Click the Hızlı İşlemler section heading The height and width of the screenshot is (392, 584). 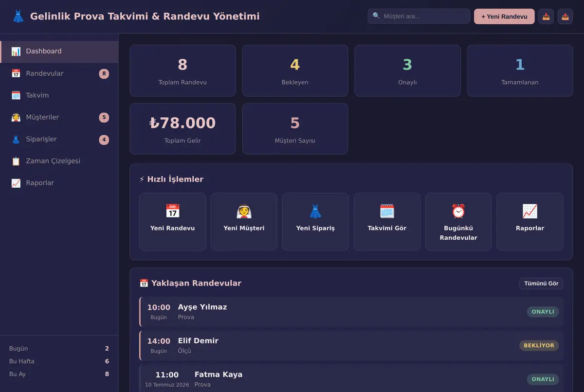coord(171,179)
